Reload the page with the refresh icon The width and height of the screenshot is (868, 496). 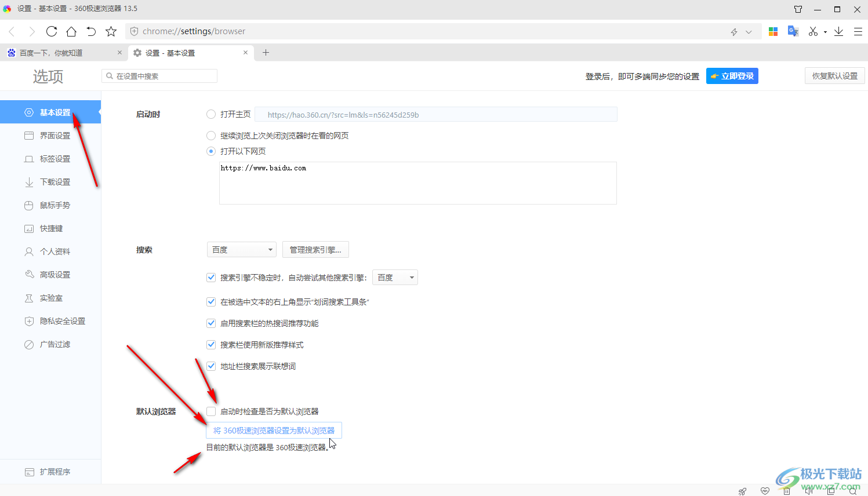(x=52, y=31)
